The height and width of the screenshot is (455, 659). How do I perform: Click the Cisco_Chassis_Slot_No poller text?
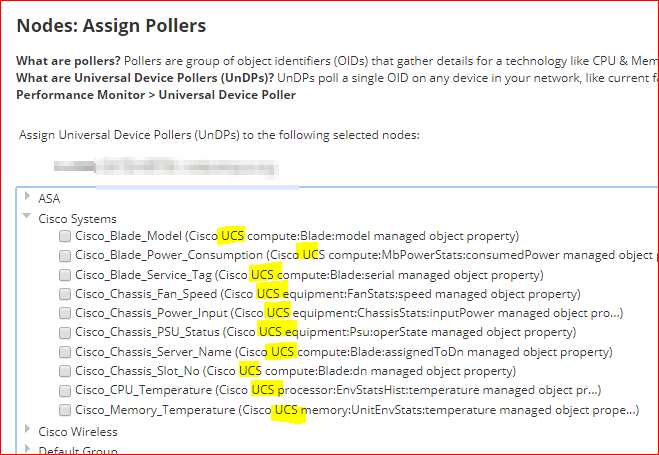295,371
